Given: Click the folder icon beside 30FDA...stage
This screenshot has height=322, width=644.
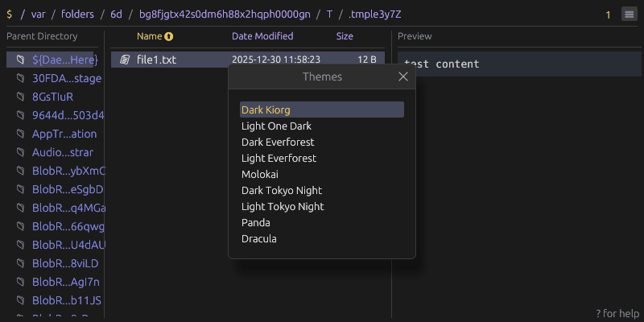Looking at the screenshot, I should coord(20,78).
